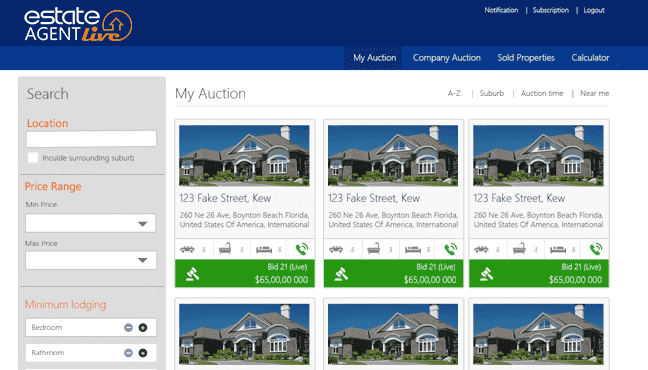648x370 pixels.
Task: Click the car garage icon on first card
Action: pos(187,249)
